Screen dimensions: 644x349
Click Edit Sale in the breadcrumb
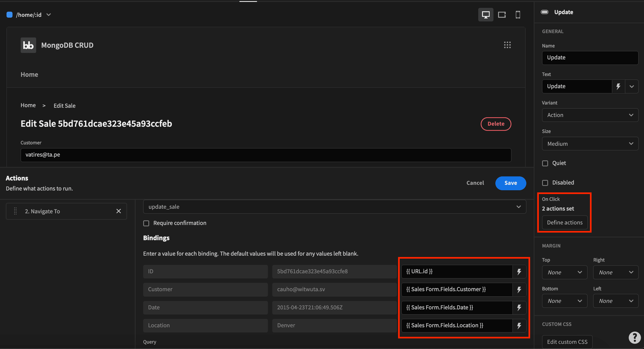coord(64,106)
